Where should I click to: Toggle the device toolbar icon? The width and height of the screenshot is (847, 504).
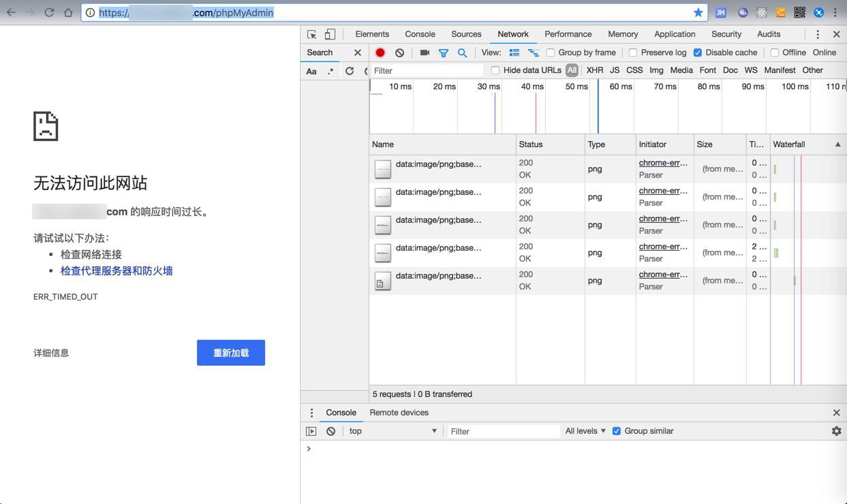(330, 34)
